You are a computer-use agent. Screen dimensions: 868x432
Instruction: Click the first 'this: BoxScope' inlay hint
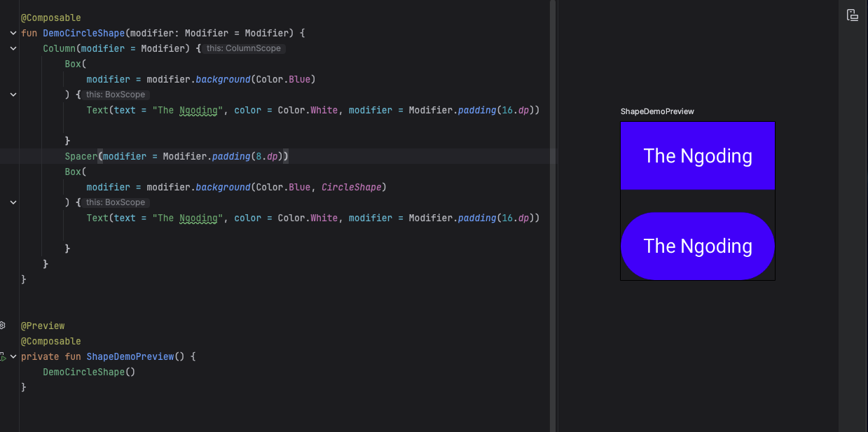click(x=116, y=95)
